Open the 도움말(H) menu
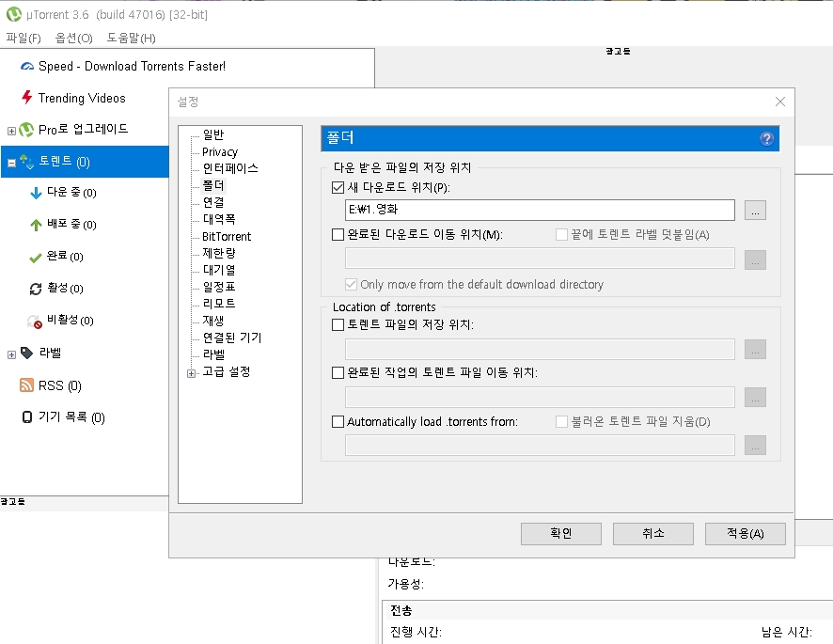This screenshot has width=833, height=644. 132,39
